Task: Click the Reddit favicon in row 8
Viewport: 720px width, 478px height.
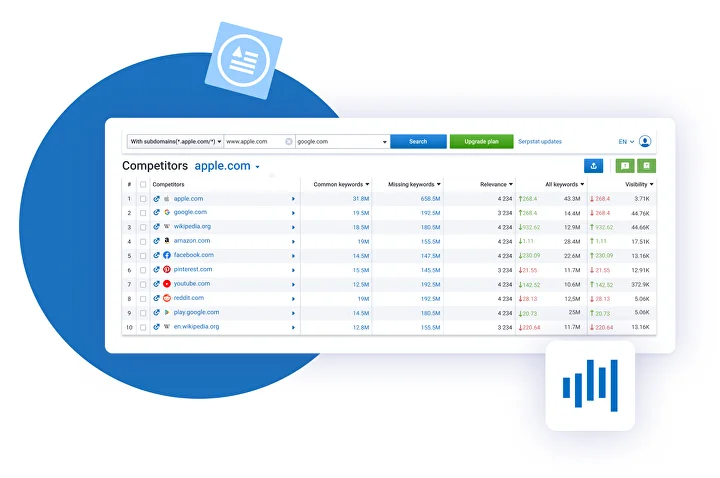Action: point(167,298)
